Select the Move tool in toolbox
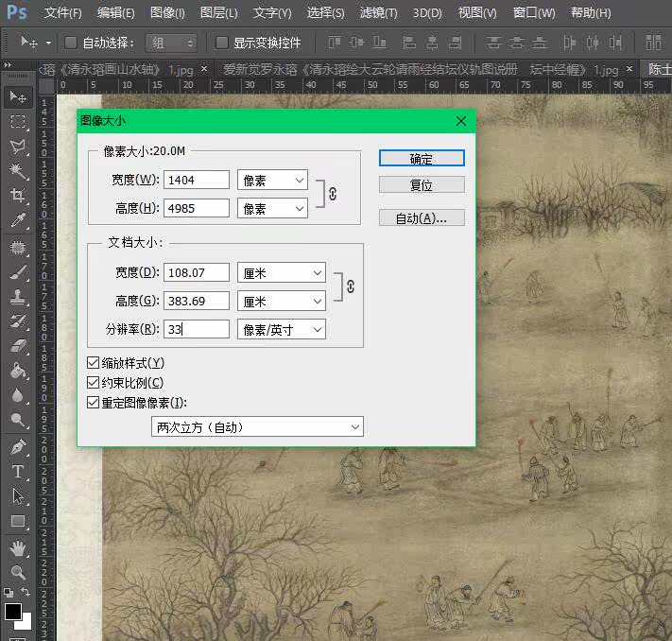The width and height of the screenshot is (672, 641). click(x=18, y=97)
